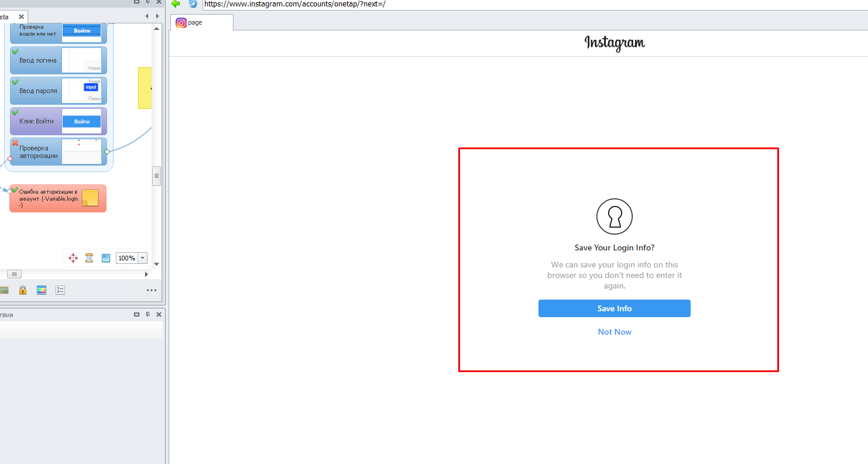Viewport: 868px width, 464px height.
Task: Click the blue Save Info button
Action: [x=615, y=308]
